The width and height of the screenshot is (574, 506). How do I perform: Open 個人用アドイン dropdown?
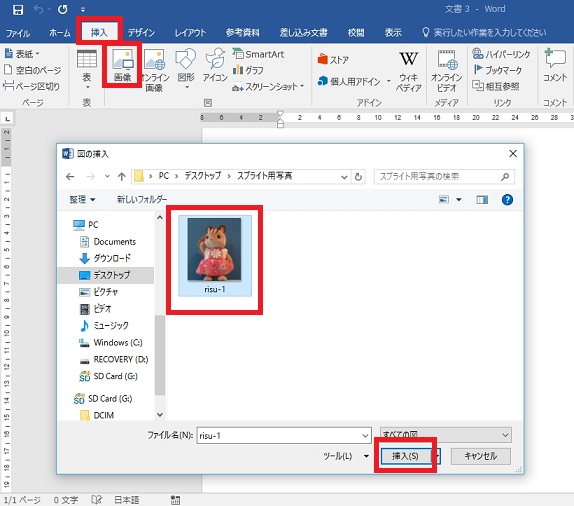coord(354,81)
